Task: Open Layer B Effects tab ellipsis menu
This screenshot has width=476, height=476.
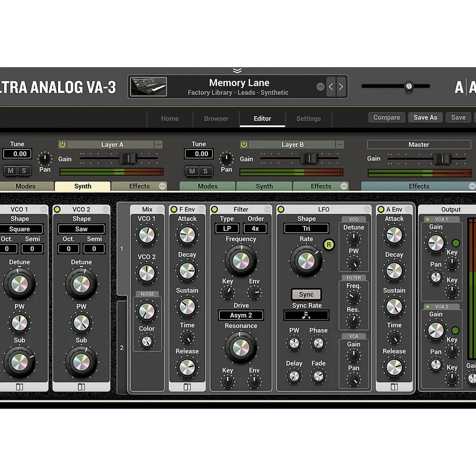Action: pos(344,186)
